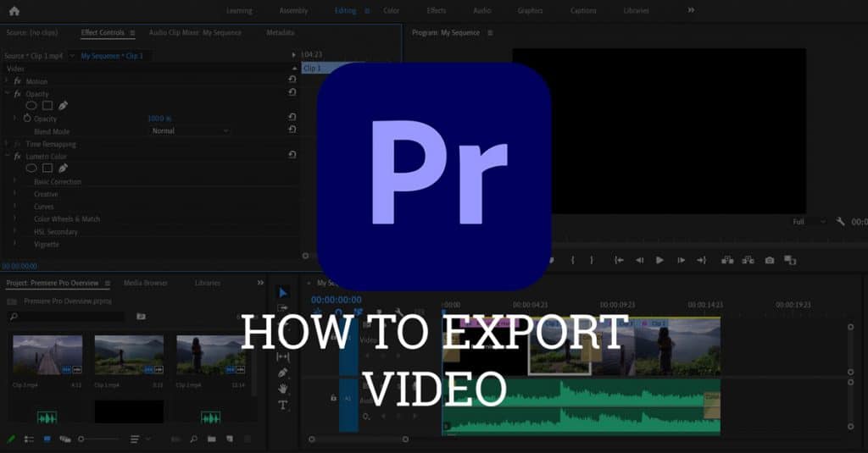Create ellipse mask under Lumetri Color
The width and height of the screenshot is (868, 453).
(x=31, y=168)
